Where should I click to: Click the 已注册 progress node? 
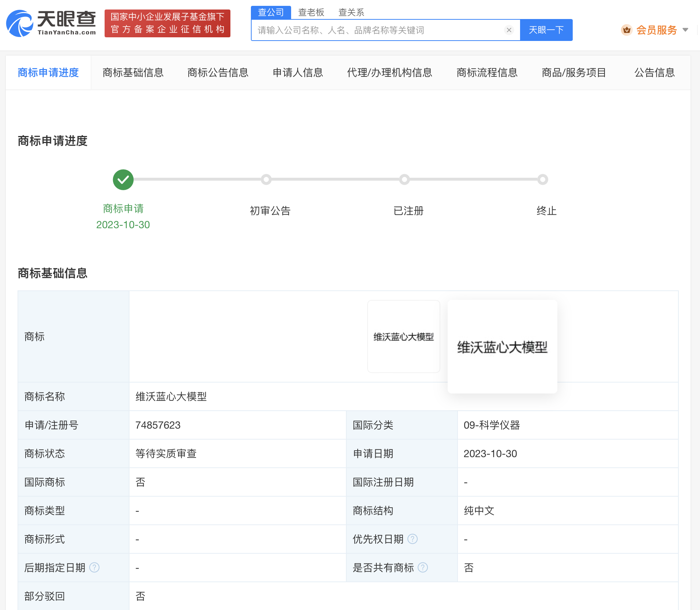pyautogui.click(x=404, y=180)
